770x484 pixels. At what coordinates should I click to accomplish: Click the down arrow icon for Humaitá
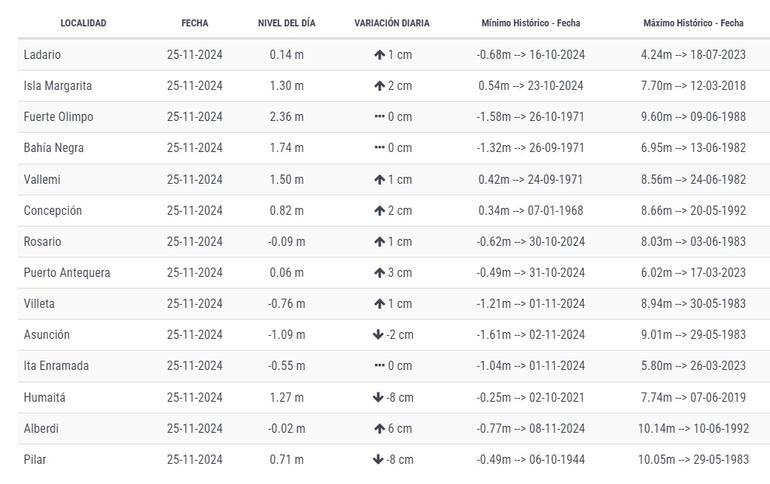378,397
